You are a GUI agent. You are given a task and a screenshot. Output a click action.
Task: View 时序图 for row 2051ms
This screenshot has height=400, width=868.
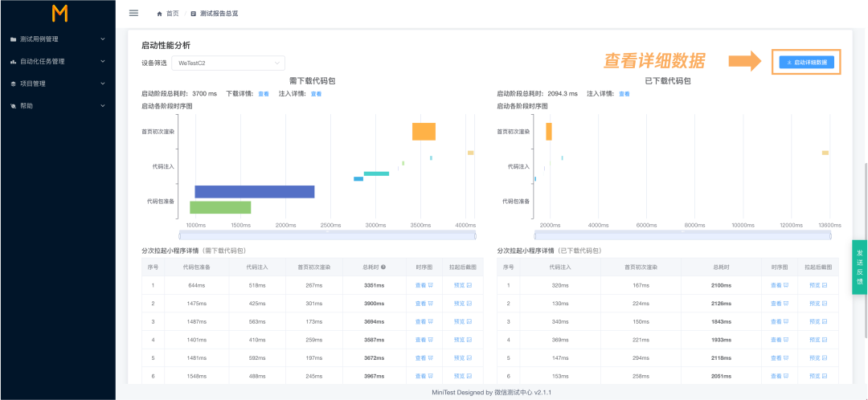point(780,376)
